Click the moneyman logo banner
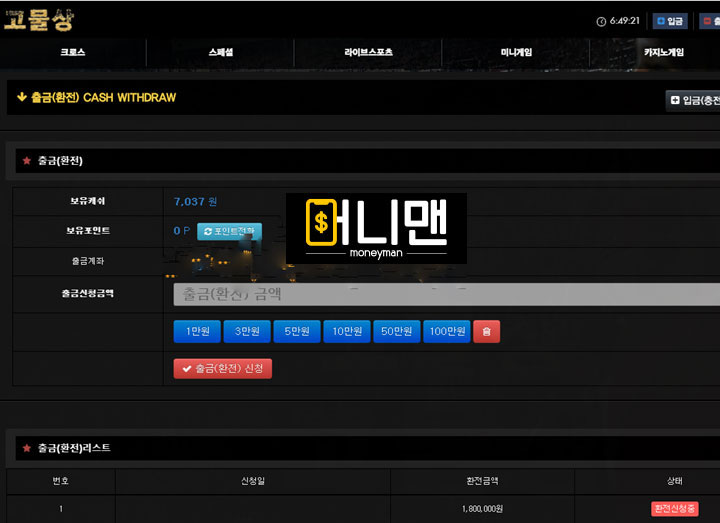The width and height of the screenshot is (720, 523). tap(376, 228)
